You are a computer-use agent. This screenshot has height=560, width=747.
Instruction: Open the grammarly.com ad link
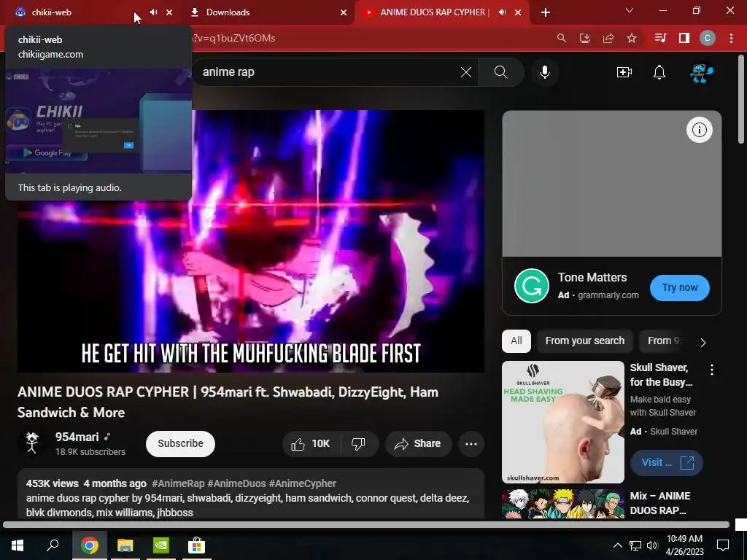[608, 295]
